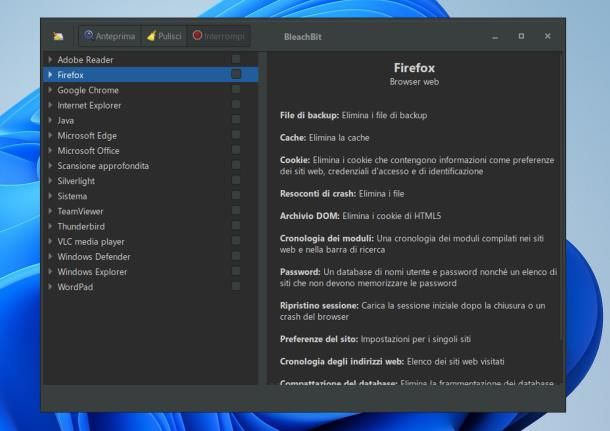610x431 pixels.
Task: Expand the Adobe Reader tree arrow
Action: point(50,60)
